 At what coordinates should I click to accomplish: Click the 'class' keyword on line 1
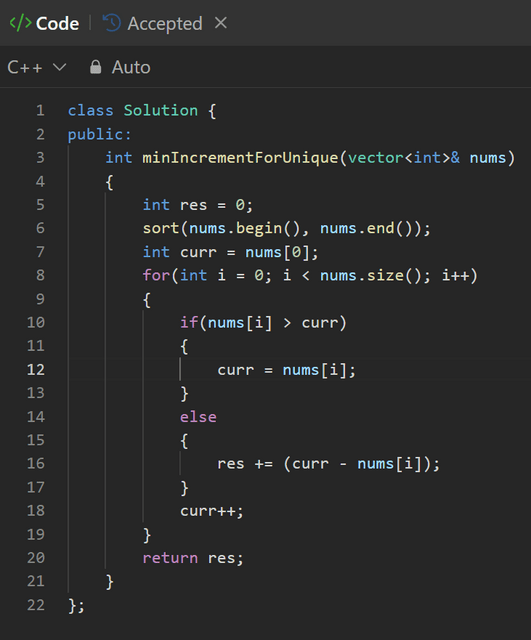click(x=91, y=111)
